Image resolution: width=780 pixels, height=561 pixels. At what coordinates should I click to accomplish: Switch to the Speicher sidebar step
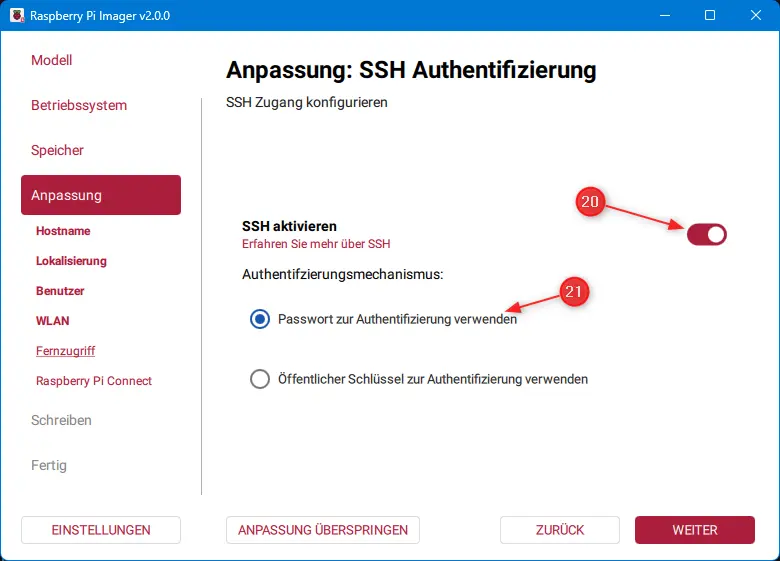pyautogui.click(x=58, y=150)
